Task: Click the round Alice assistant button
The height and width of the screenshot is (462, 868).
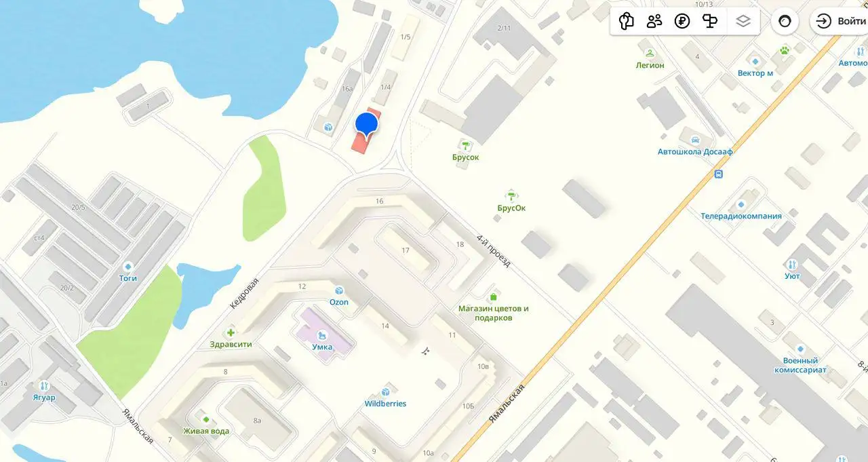Action: point(785,21)
